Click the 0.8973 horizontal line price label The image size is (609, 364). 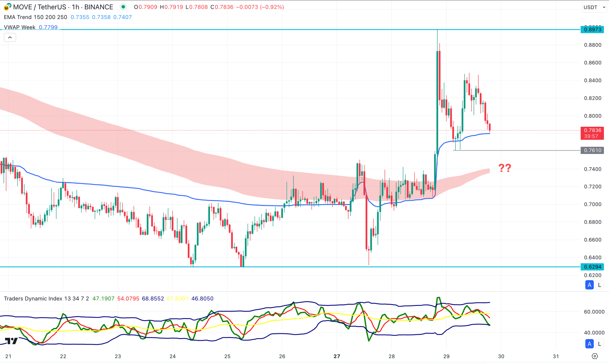coord(592,29)
